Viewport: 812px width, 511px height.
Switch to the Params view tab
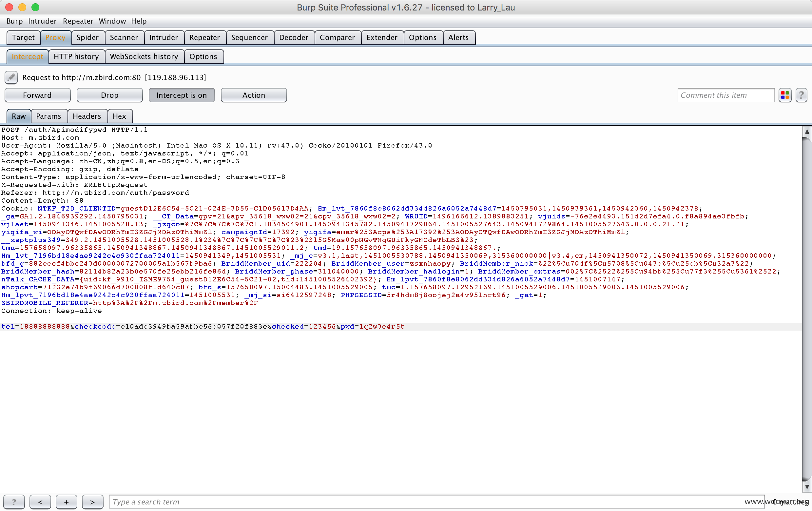tap(48, 116)
